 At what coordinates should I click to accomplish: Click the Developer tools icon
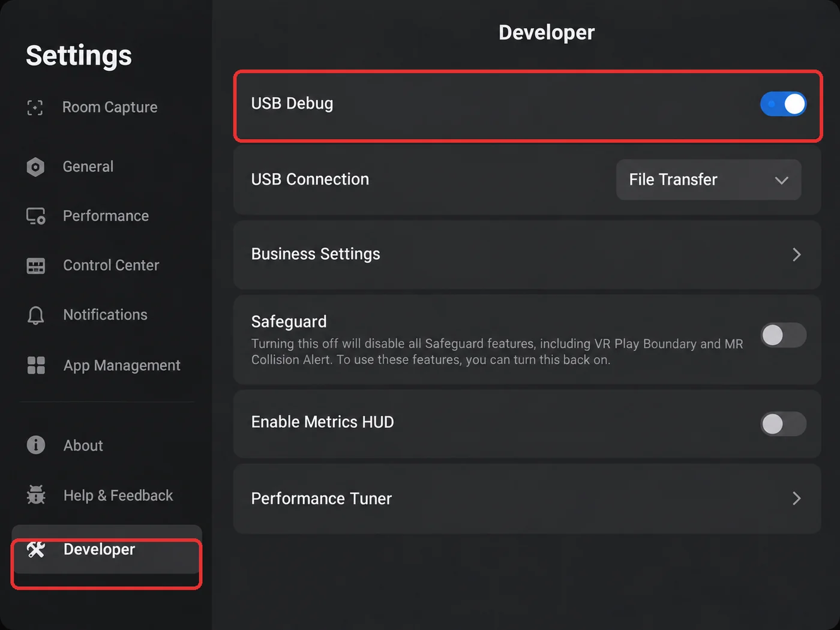(x=36, y=549)
